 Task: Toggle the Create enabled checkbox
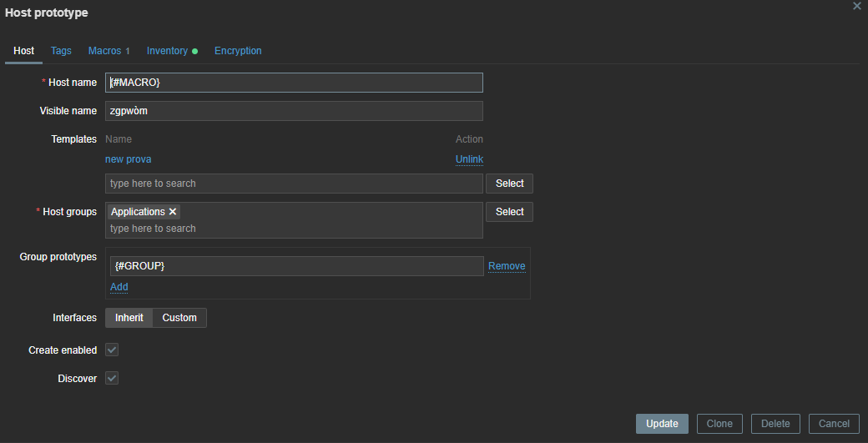(112, 350)
